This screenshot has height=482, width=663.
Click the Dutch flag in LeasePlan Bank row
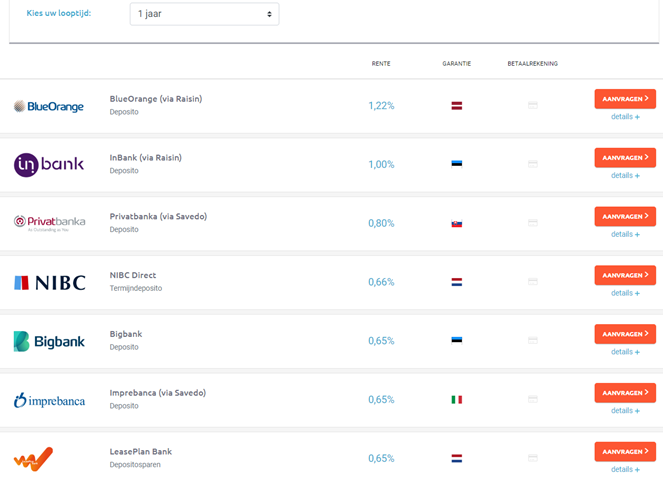pyautogui.click(x=457, y=458)
